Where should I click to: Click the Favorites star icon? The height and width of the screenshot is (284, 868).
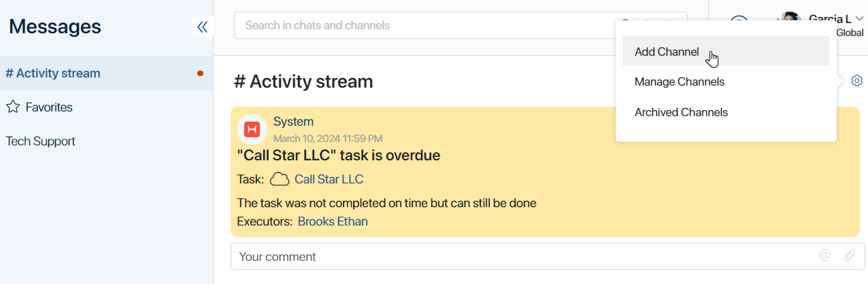coord(12,107)
